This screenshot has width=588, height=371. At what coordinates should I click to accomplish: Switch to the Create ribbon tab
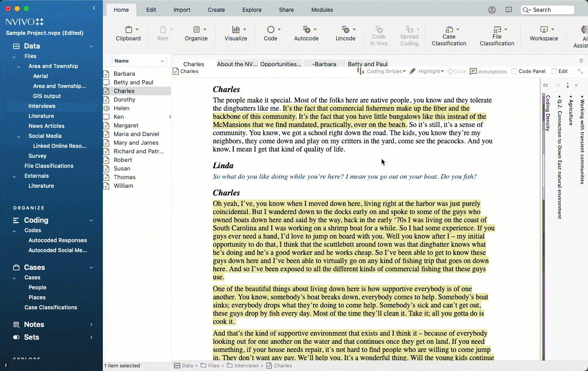(216, 10)
